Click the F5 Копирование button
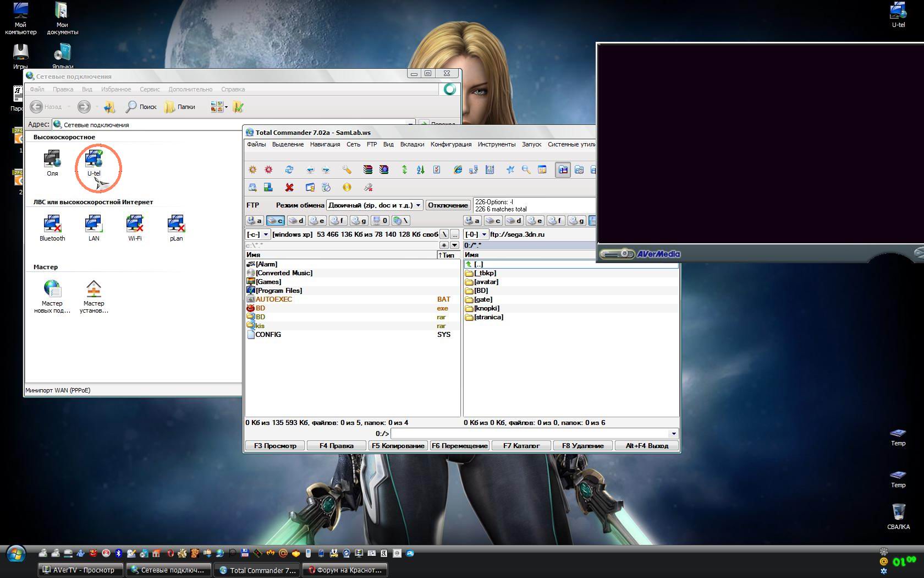 [398, 446]
